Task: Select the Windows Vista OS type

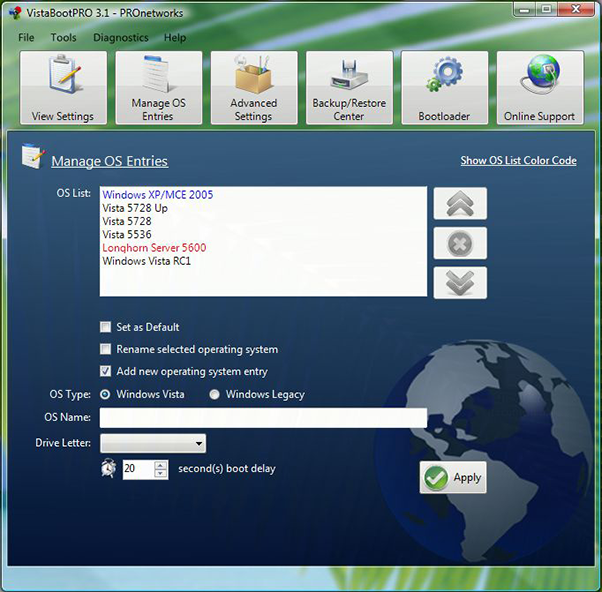Action: [105, 394]
